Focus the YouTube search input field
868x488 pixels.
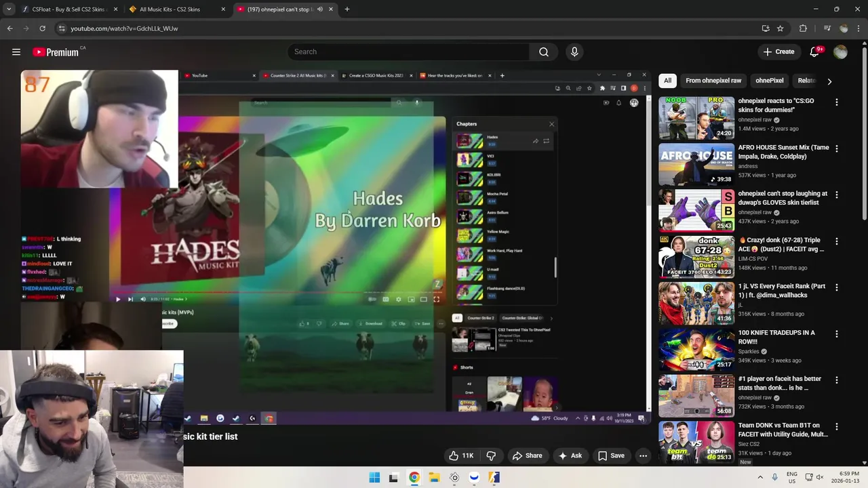click(409, 52)
